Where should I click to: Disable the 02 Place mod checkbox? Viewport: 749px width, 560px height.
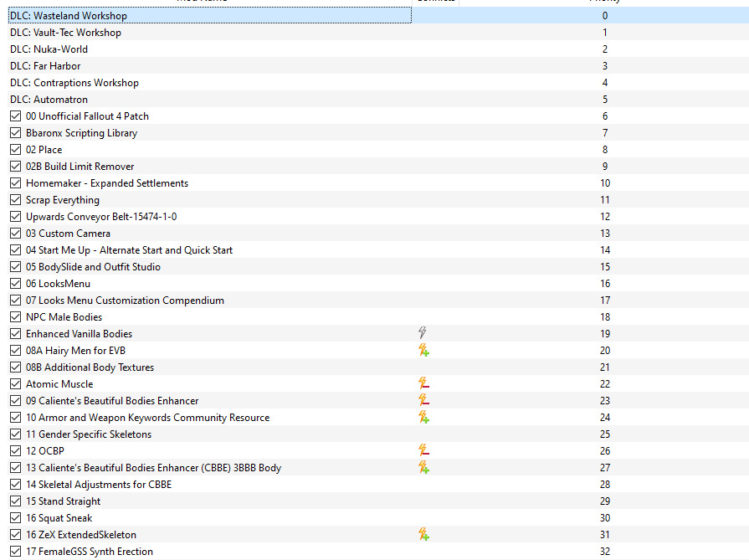click(x=15, y=150)
